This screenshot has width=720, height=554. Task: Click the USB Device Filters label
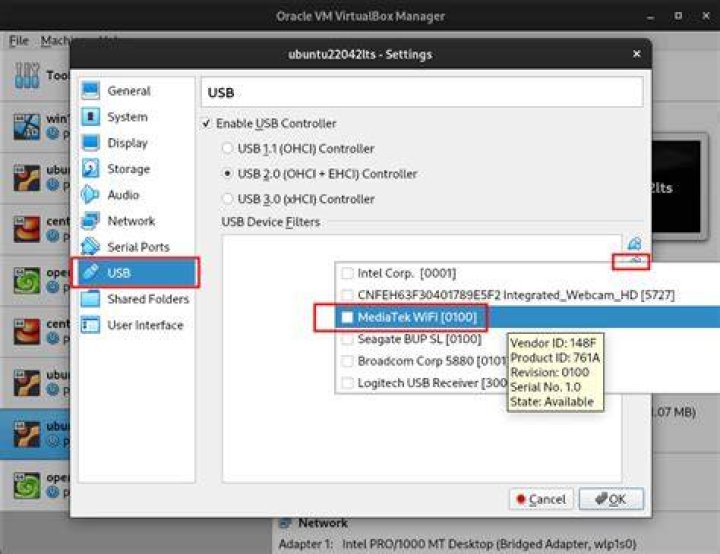point(270,222)
